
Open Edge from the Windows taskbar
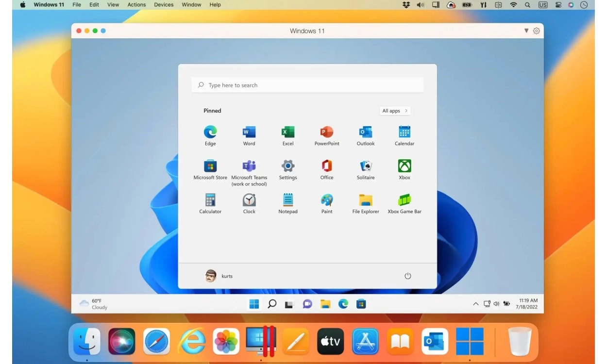tap(343, 304)
